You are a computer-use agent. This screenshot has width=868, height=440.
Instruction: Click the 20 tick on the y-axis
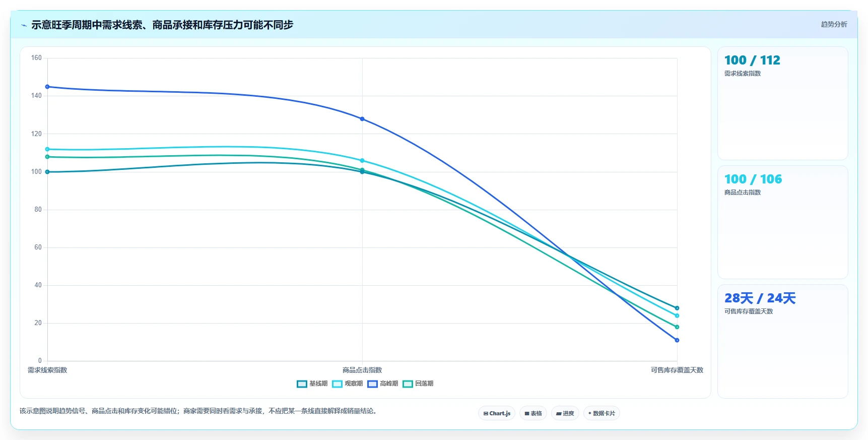coord(38,323)
